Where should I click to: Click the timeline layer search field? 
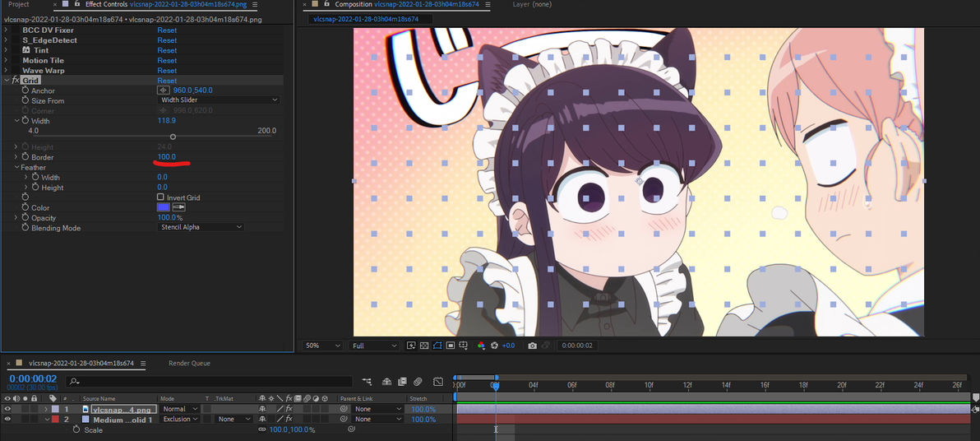[210, 381]
